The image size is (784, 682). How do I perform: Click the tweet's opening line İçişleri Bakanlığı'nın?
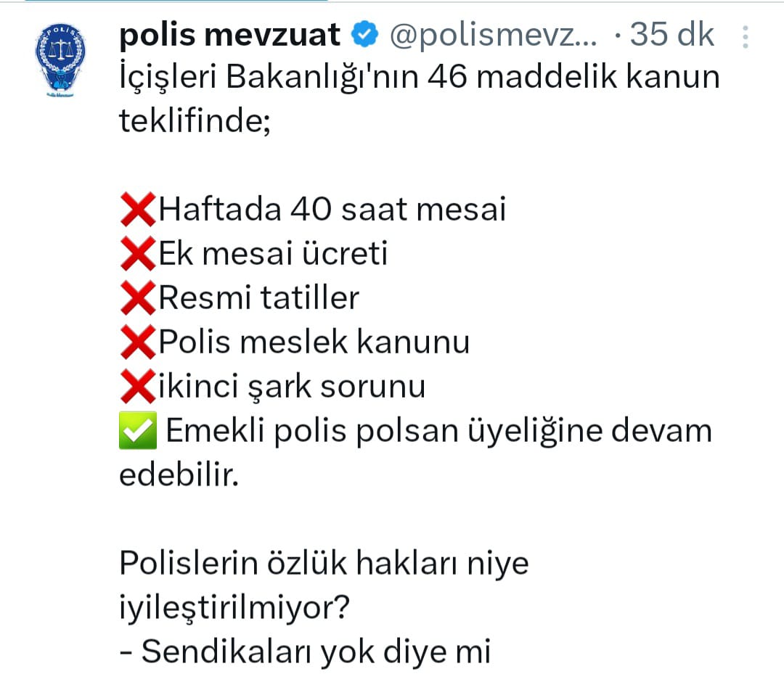[x=269, y=78]
